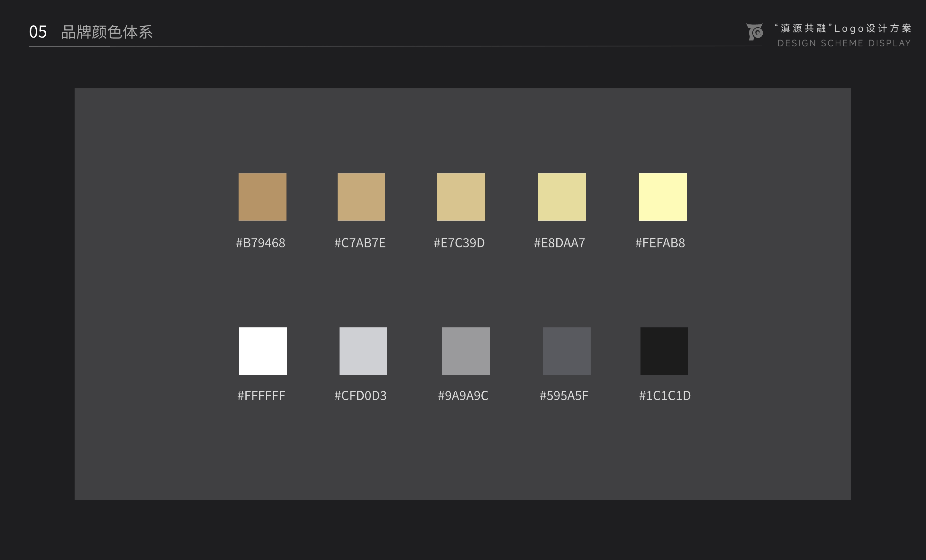Click the #1C1C1D hex code label
Viewport: 926px width, 560px height.
coord(665,396)
